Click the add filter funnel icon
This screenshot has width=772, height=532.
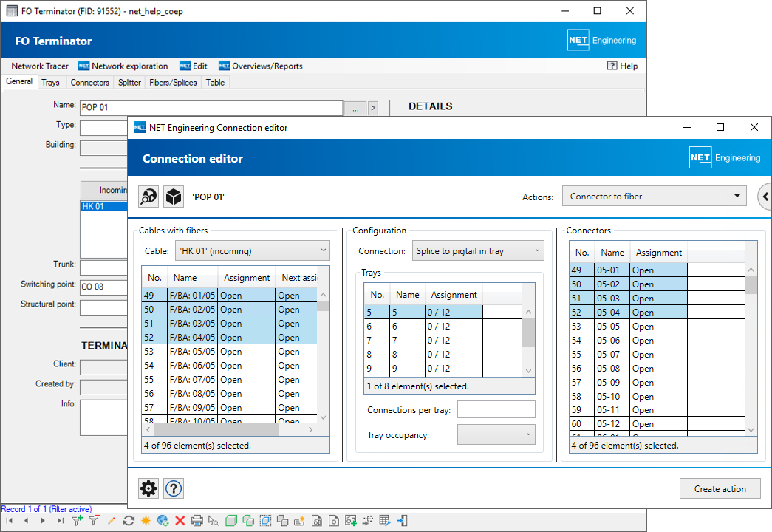(x=78, y=521)
